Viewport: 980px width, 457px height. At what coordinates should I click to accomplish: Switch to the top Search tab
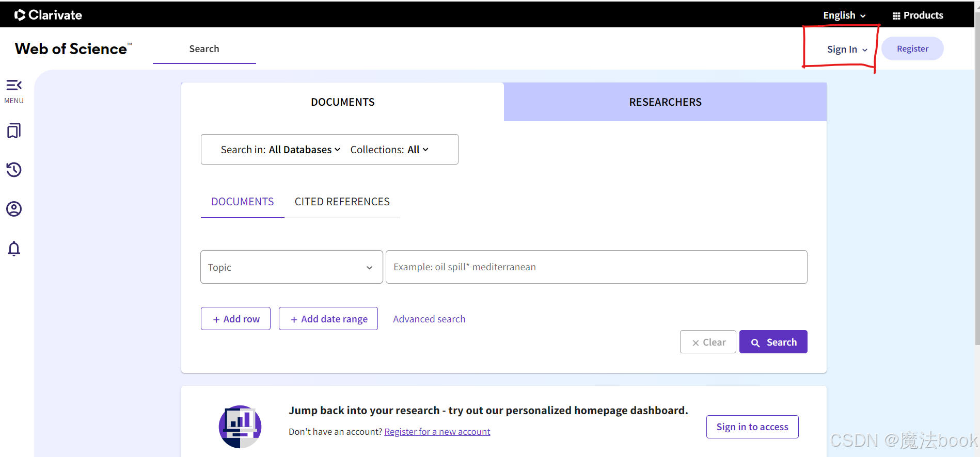[x=204, y=49]
